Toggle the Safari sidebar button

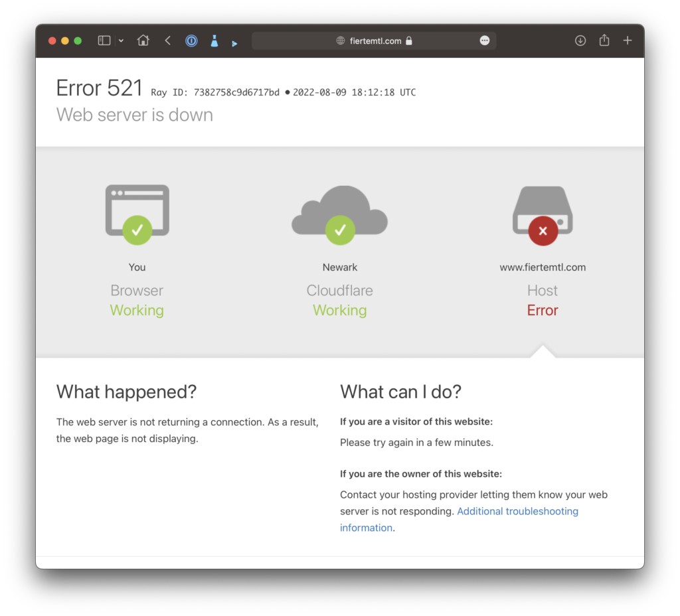click(104, 40)
